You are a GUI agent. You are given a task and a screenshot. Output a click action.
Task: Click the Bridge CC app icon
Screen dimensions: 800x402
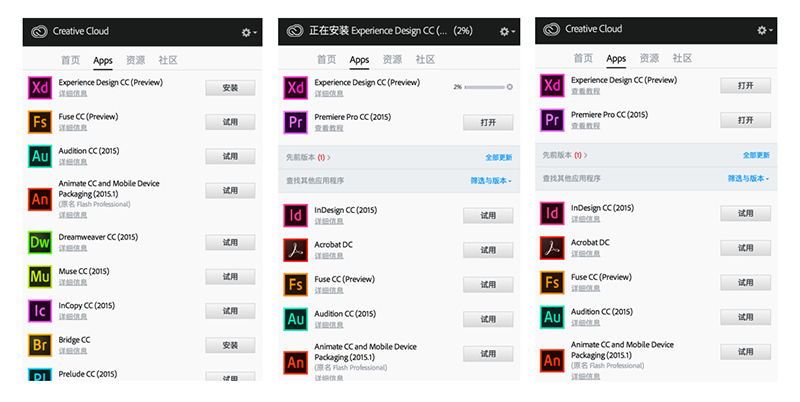(x=40, y=345)
